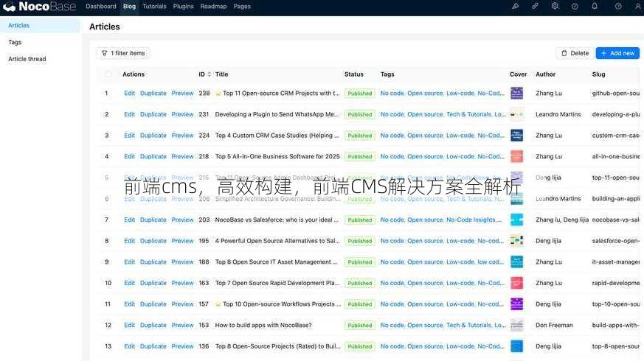Open the UI Editor highlighter icon
Viewport: 644px width, 361px height.
click(516, 6)
